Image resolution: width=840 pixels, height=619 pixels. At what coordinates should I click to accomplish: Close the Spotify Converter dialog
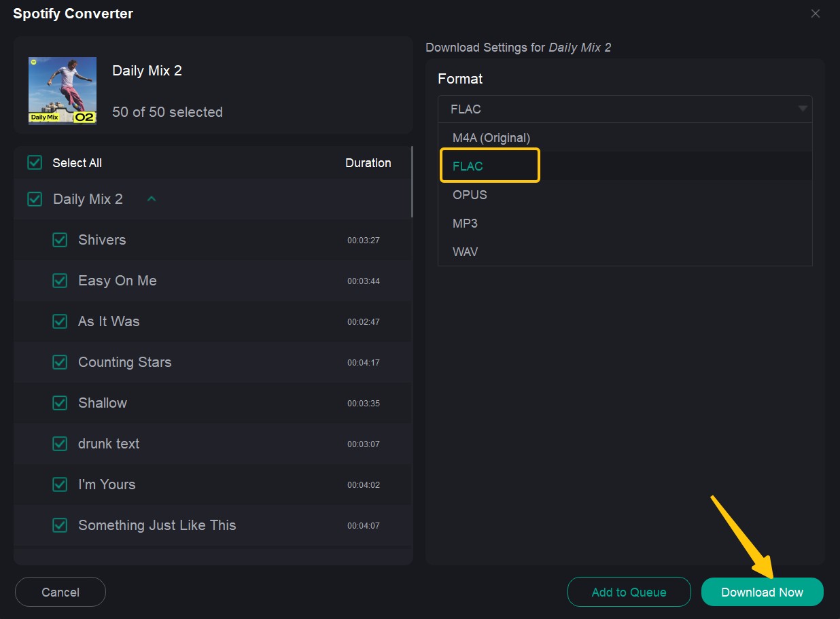[816, 14]
